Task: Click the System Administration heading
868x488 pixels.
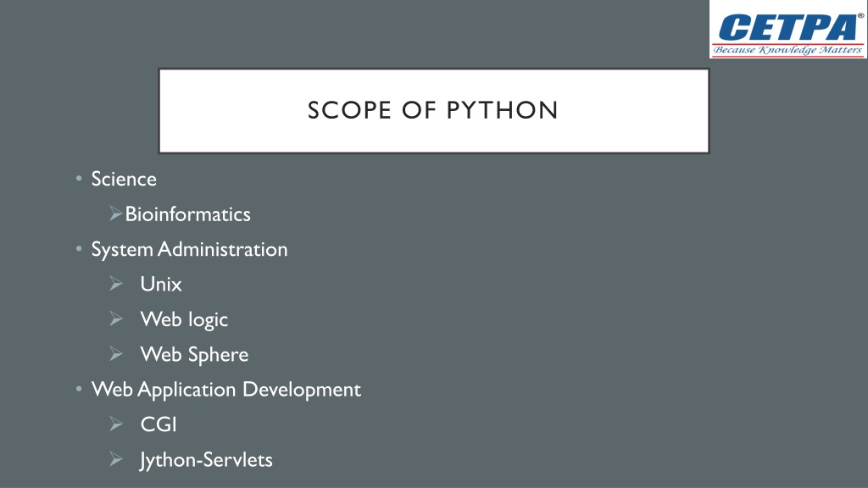Action: pyautogui.click(x=189, y=250)
